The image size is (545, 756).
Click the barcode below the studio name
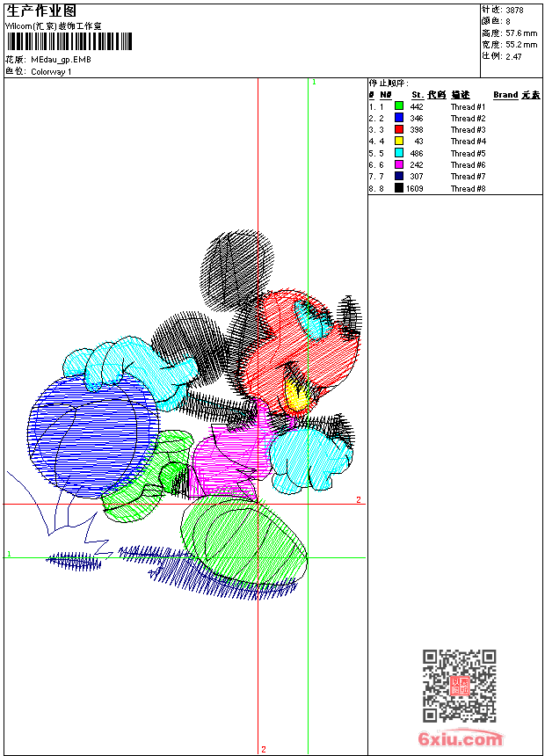coord(69,41)
